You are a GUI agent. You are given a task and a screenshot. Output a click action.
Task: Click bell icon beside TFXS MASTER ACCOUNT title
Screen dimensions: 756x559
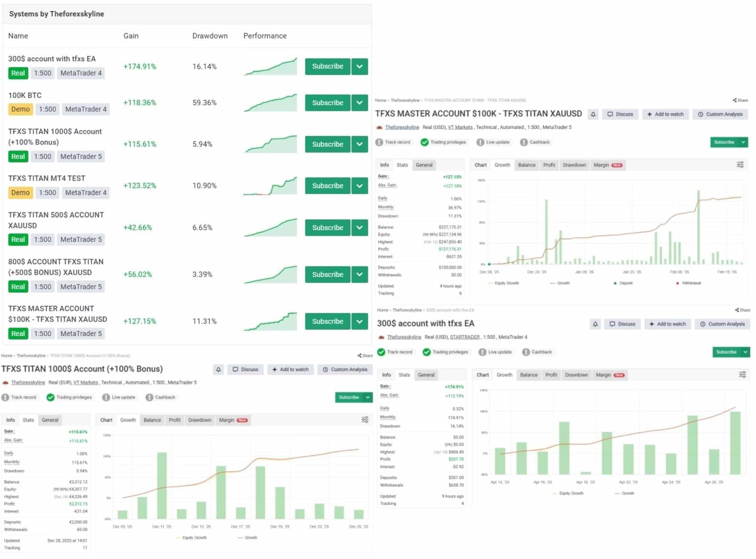pyautogui.click(x=593, y=114)
